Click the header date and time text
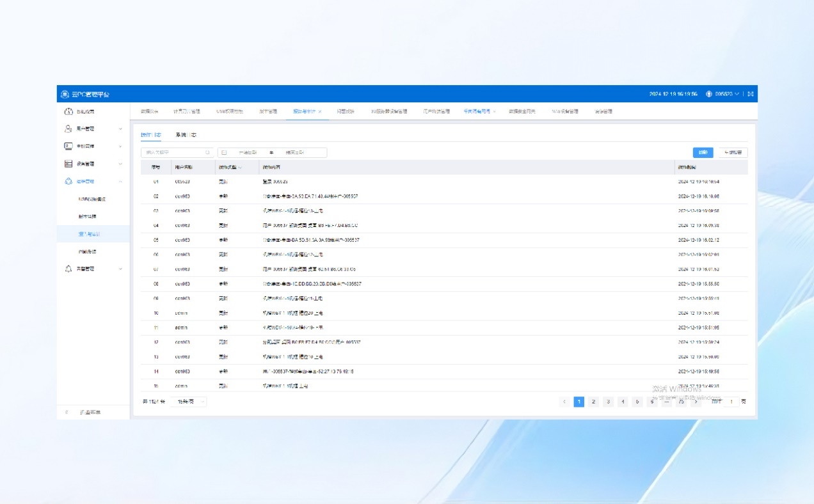The width and height of the screenshot is (814, 504). (673, 94)
